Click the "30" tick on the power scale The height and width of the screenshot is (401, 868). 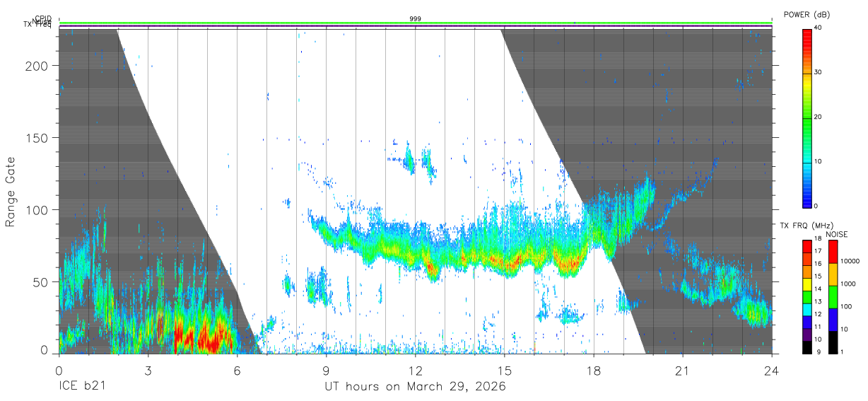tap(819, 72)
